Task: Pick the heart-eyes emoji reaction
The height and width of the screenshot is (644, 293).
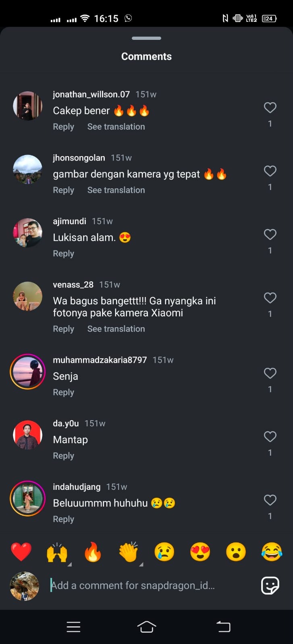Action: point(200,551)
